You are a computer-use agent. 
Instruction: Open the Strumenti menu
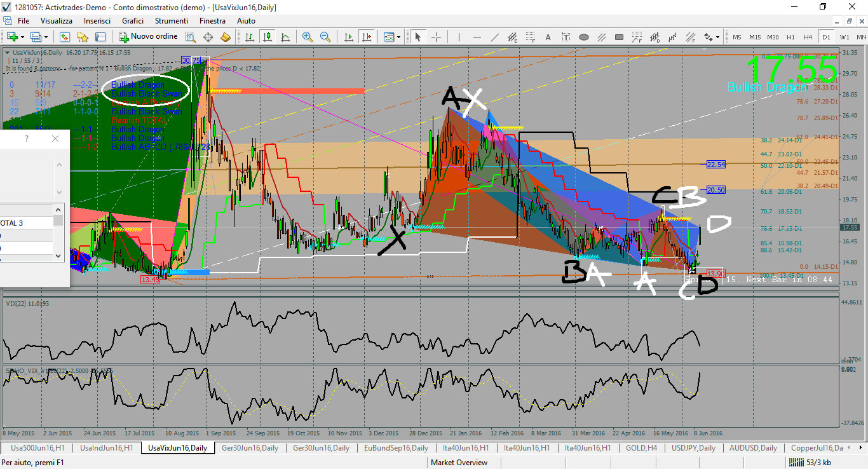point(172,21)
